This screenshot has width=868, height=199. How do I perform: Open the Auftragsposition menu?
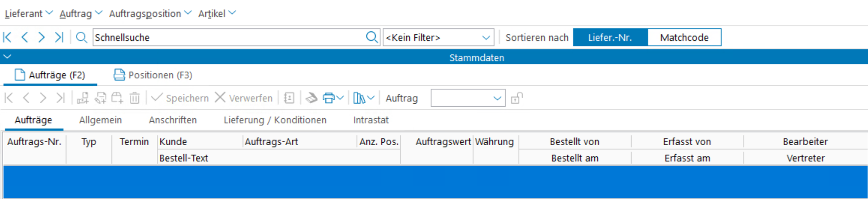pyautogui.click(x=150, y=13)
